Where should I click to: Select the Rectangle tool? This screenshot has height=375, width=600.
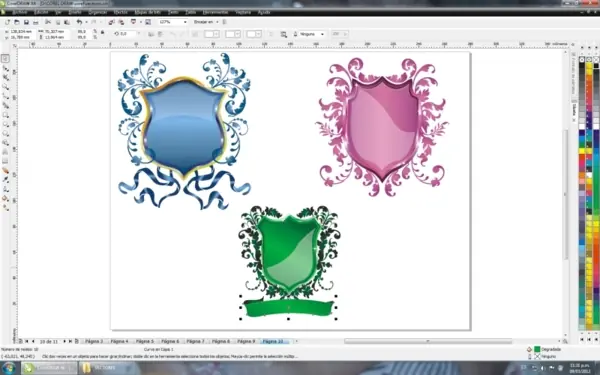pyautogui.click(x=5, y=115)
